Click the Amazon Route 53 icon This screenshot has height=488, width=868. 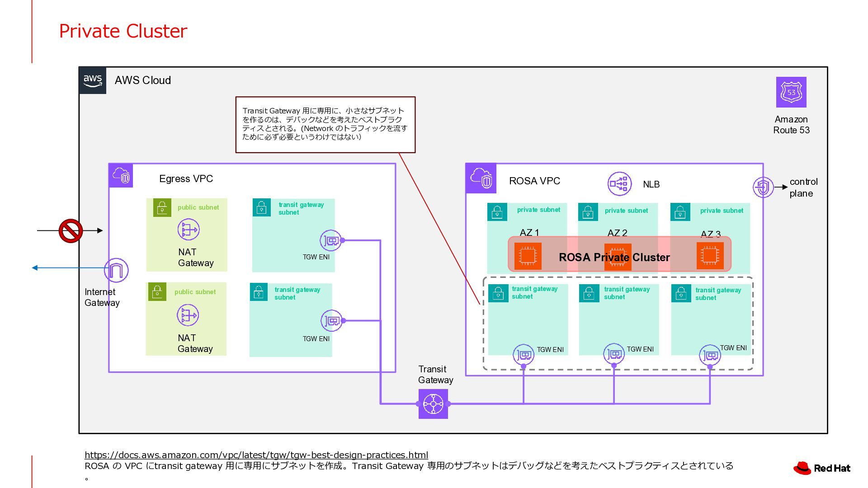pos(791,92)
